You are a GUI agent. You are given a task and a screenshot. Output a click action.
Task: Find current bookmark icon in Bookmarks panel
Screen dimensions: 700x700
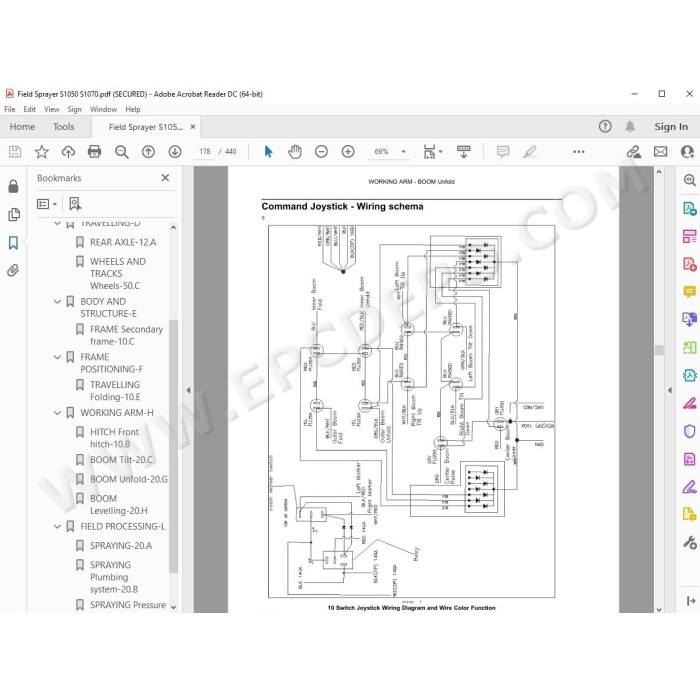tap(75, 204)
